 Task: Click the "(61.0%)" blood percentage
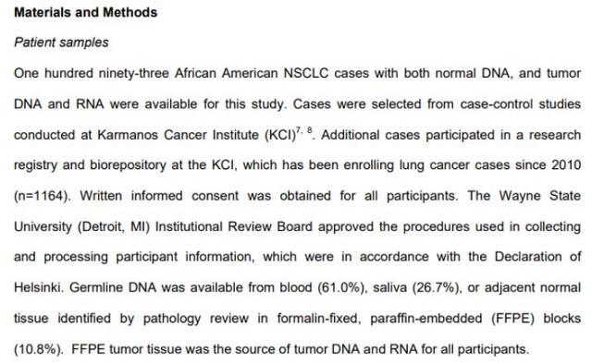pyautogui.click(x=342, y=288)
